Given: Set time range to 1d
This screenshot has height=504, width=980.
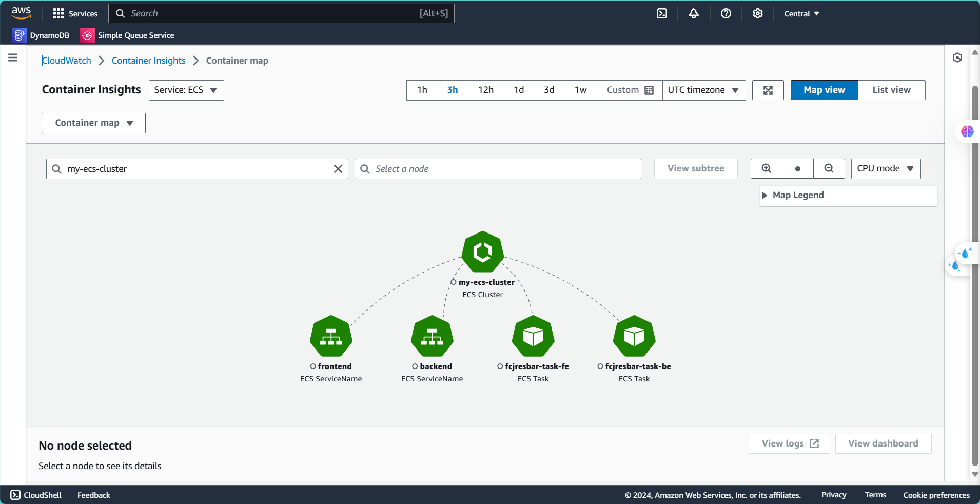Looking at the screenshot, I should 519,90.
